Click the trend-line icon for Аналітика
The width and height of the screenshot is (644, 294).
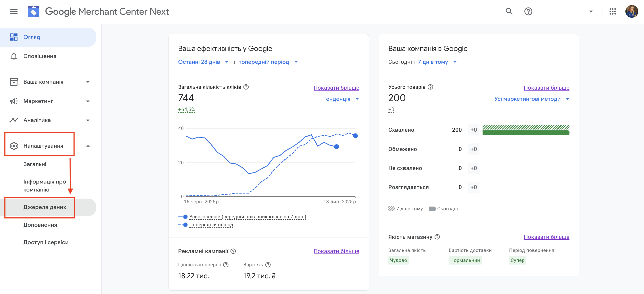[x=14, y=120]
